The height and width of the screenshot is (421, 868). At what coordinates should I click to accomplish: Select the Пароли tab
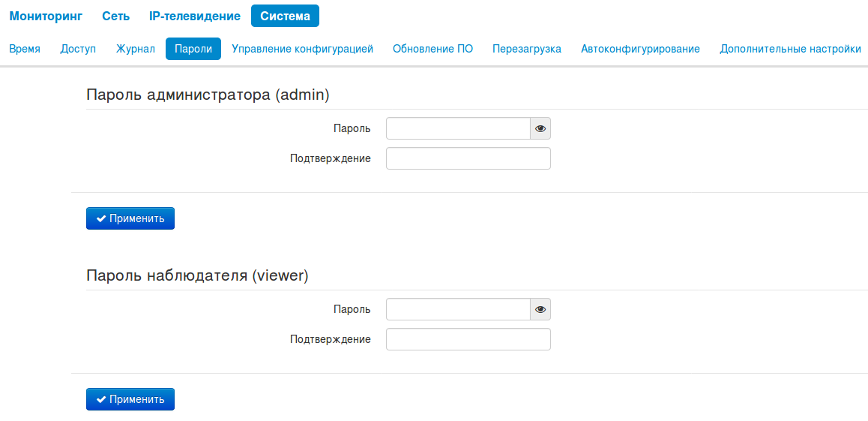point(193,49)
